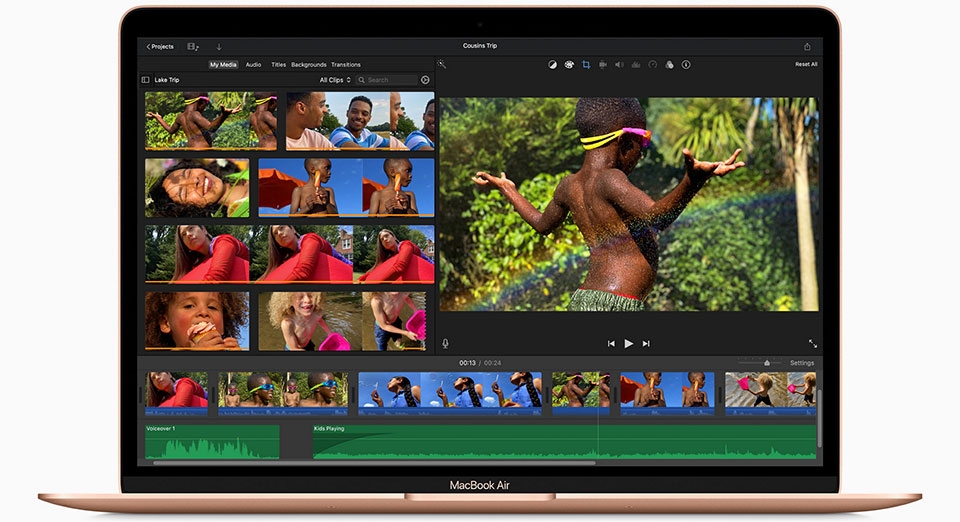
Task: Click the timeline horizontal scrollbar
Action: [x=373, y=463]
